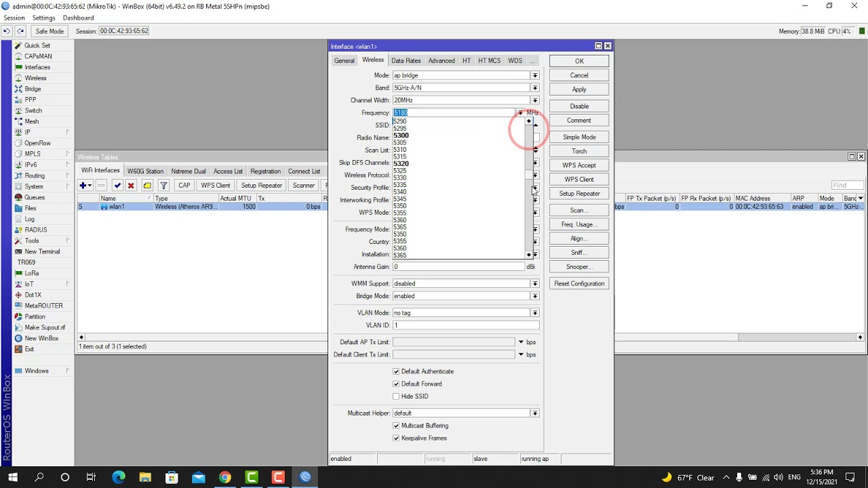Open the Windows Start menu
The height and width of the screenshot is (488, 868).
(x=12, y=477)
